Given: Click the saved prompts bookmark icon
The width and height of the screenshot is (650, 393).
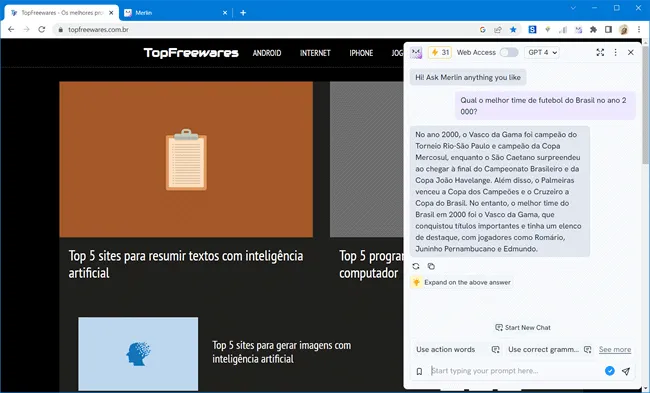Looking at the screenshot, I should tap(419, 371).
